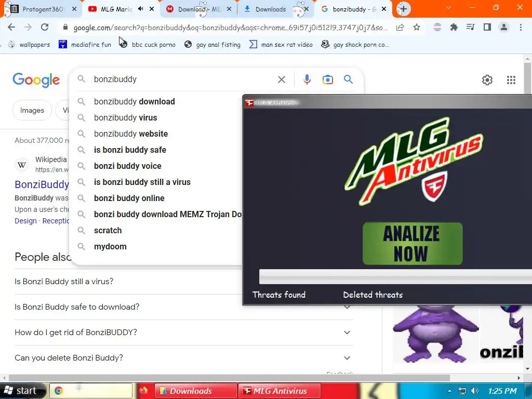Image resolution: width=532 pixels, height=399 pixels.
Task: Click the MLG Antivirus scan progress bar
Action: (395, 276)
